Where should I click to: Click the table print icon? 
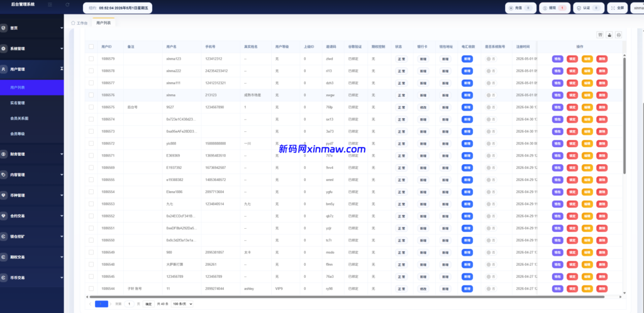pyautogui.click(x=619, y=35)
